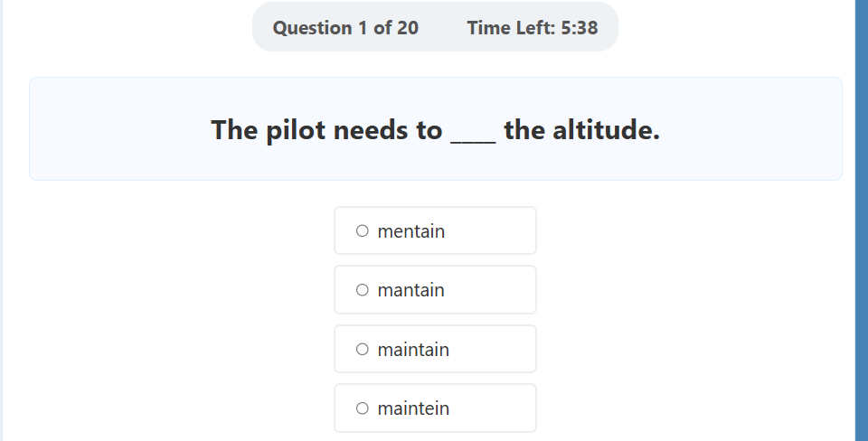868x441 pixels.
Task: Click the mantain answer label text
Action: coord(411,290)
